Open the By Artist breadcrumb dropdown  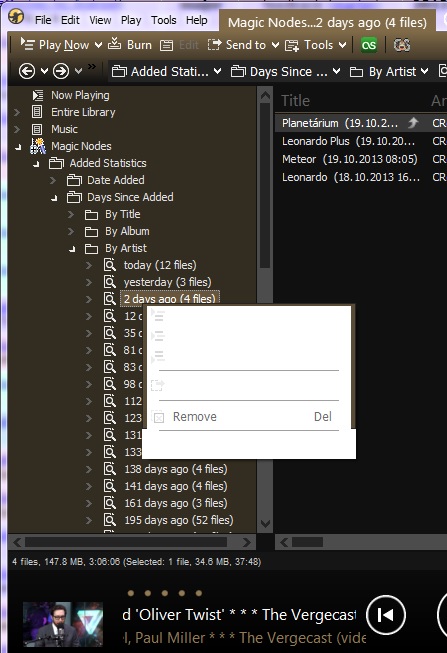tap(425, 72)
